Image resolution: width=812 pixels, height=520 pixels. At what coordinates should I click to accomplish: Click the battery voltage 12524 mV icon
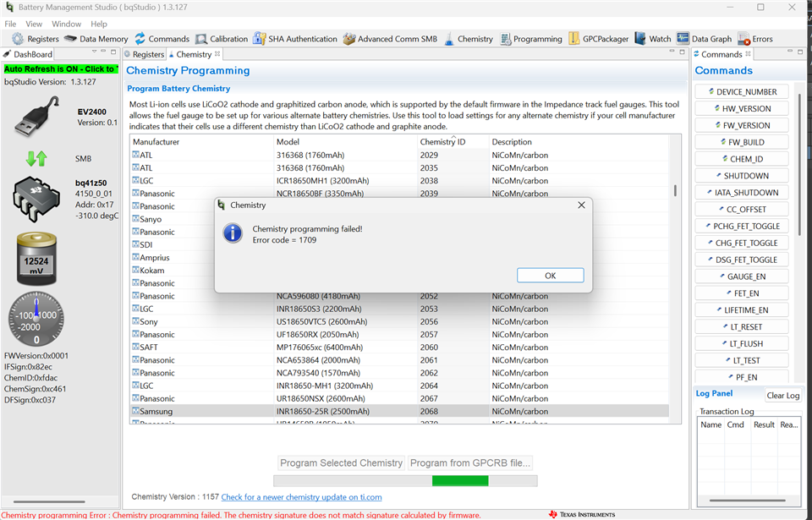pyautogui.click(x=36, y=259)
